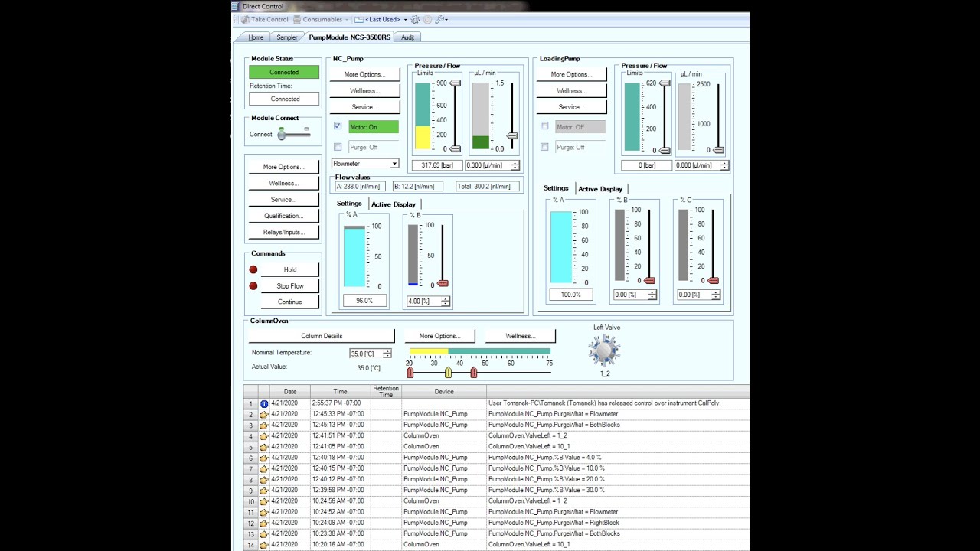This screenshot has height=551, width=980.
Task: Click the hand icon in audit row 9
Action: [264, 491]
